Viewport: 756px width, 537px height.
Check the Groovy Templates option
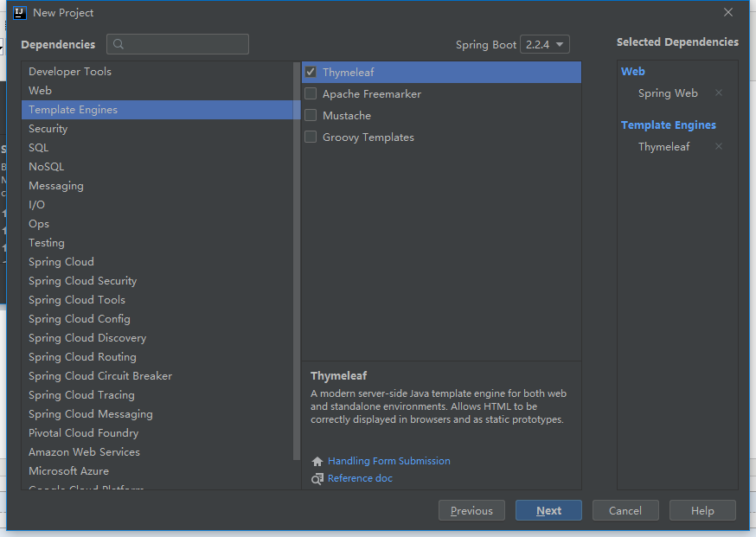[x=311, y=137]
